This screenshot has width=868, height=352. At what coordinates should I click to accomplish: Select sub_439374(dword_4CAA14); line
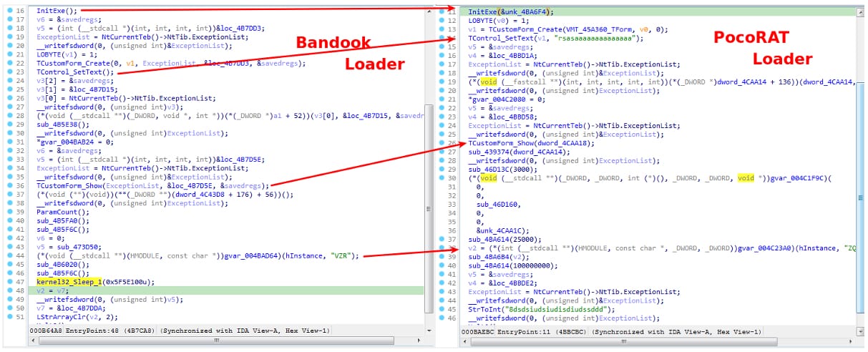[519, 152]
